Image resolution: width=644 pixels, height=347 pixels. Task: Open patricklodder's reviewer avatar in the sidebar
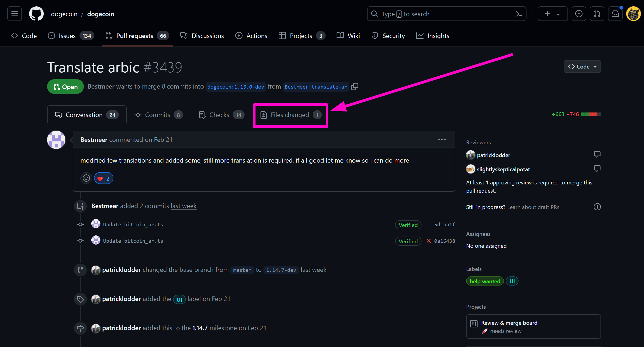pos(470,155)
